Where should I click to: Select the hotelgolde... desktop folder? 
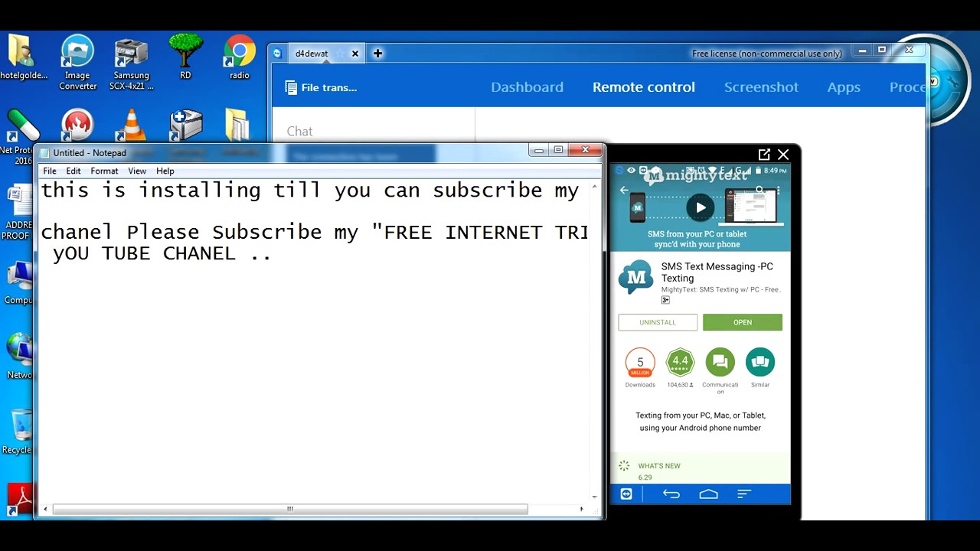tap(23, 57)
